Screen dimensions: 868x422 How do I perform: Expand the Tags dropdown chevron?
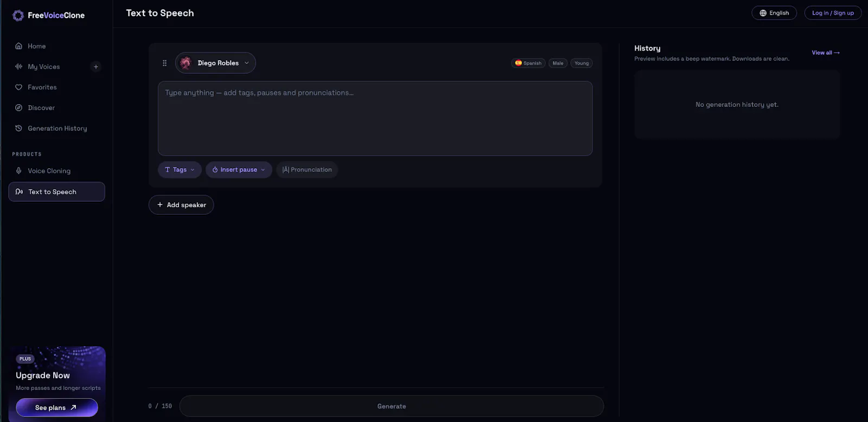(192, 170)
